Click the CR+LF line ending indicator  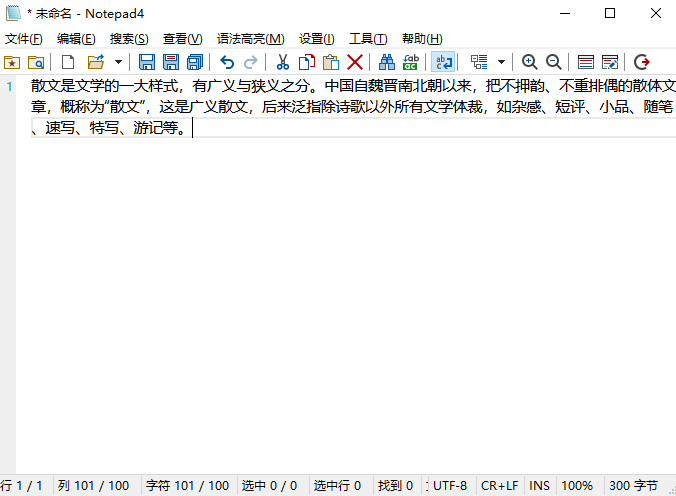click(500, 486)
